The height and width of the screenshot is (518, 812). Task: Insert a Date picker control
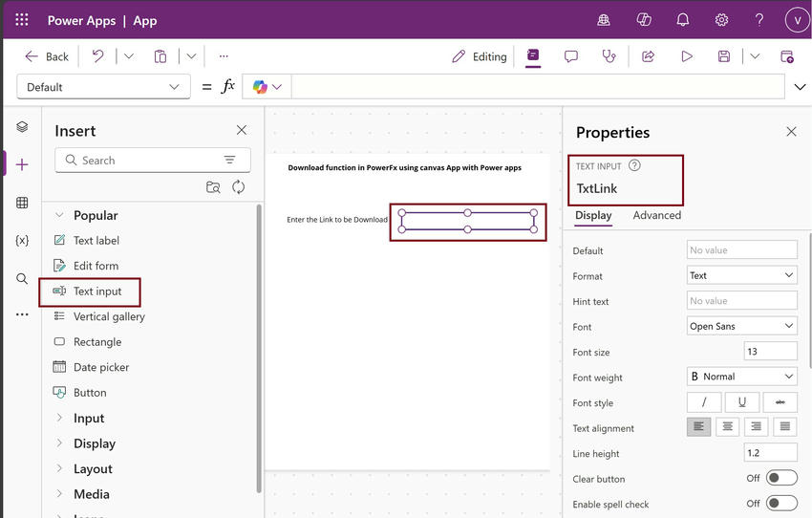[101, 367]
